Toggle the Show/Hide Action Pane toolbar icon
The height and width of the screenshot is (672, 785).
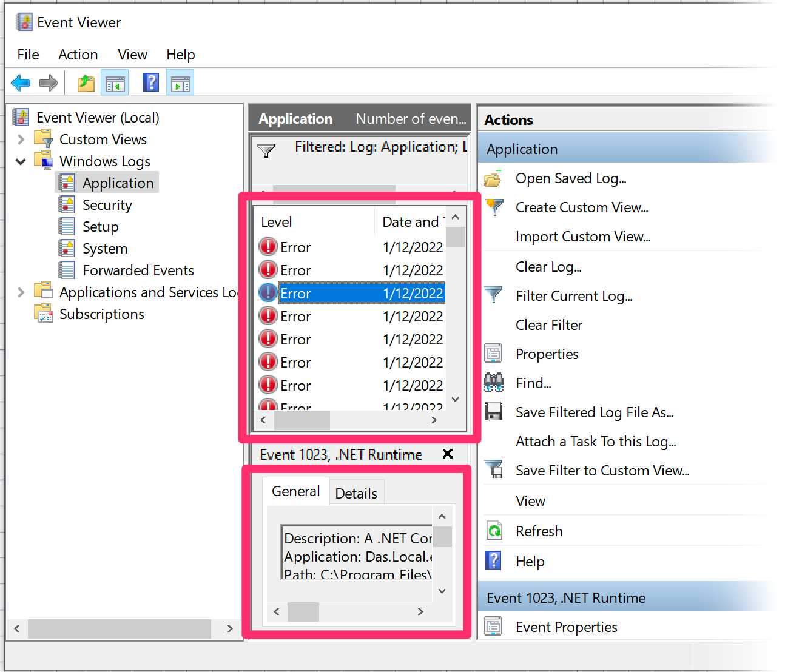pos(181,83)
